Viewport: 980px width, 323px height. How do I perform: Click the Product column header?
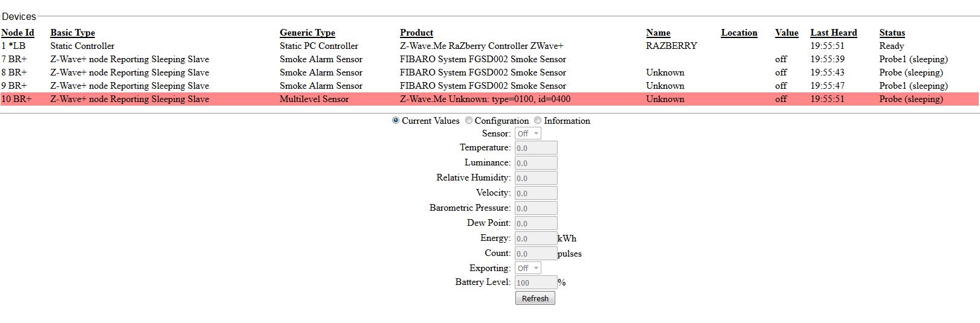(416, 33)
